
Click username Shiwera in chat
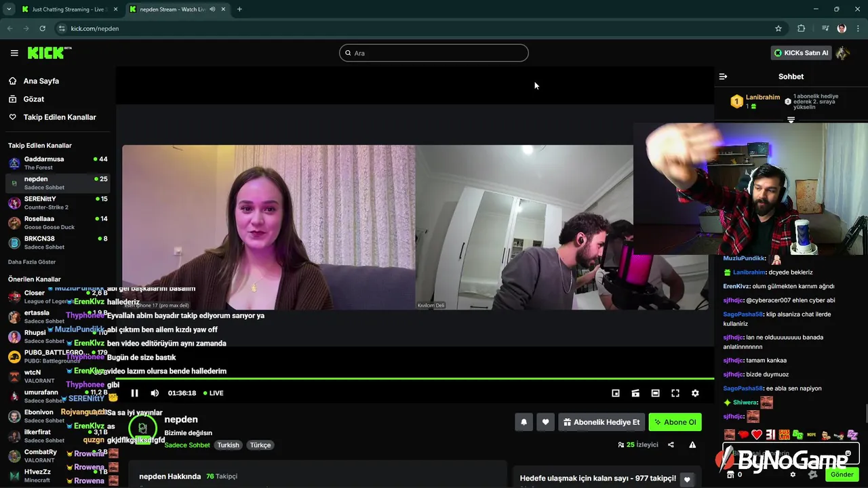click(x=744, y=403)
